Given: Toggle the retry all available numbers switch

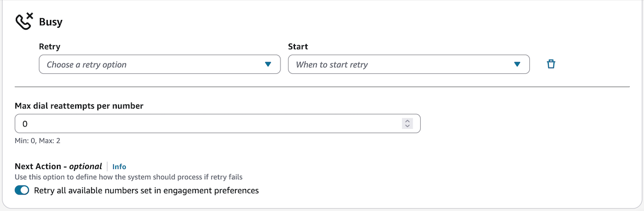Looking at the screenshot, I should (x=22, y=191).
